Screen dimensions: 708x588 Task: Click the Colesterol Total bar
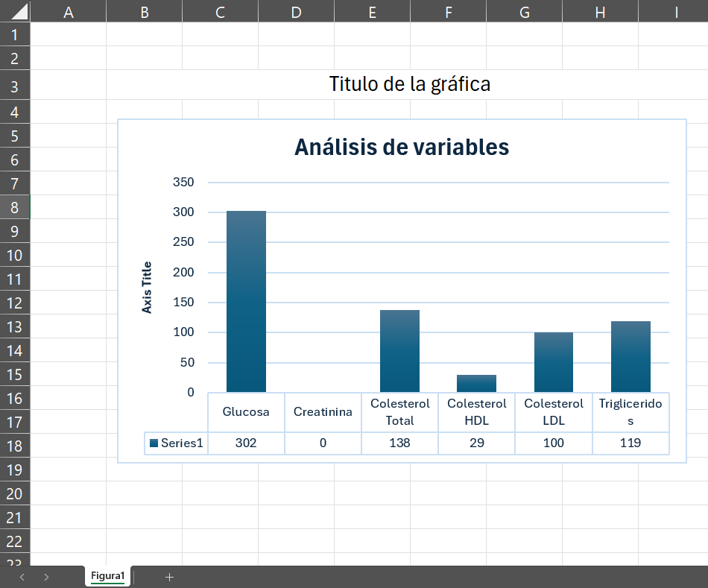[399, 351]
